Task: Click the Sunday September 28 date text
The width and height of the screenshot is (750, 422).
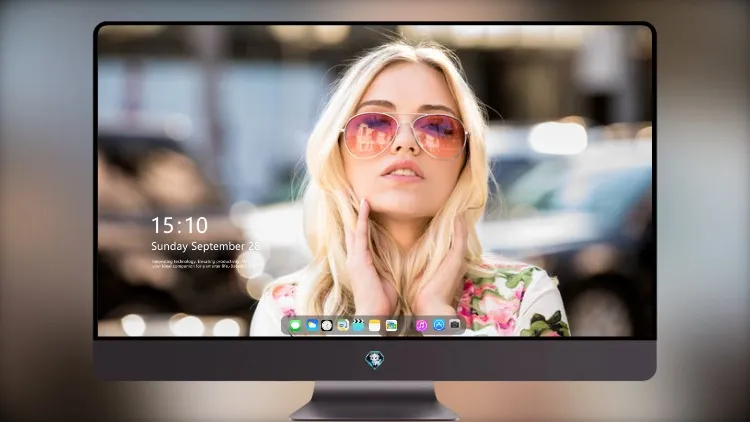Action: tap(205, 246)
